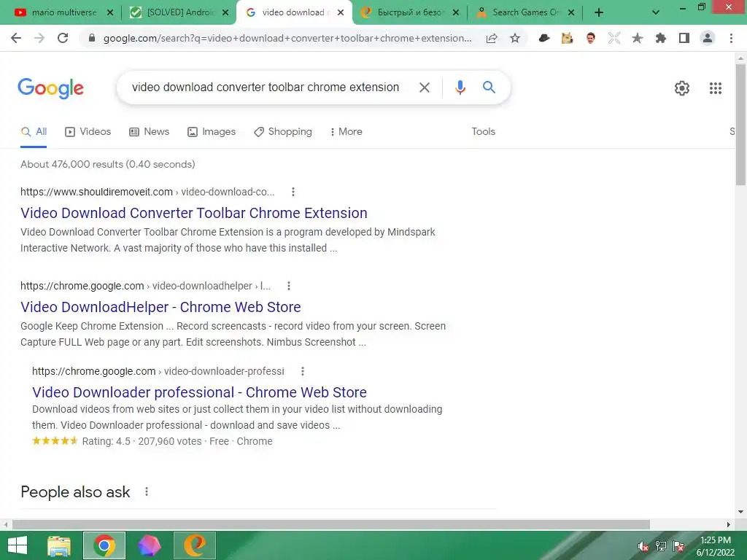Click the vertical scrollbar thumb
747x560 pixels.
pos(740,124)
